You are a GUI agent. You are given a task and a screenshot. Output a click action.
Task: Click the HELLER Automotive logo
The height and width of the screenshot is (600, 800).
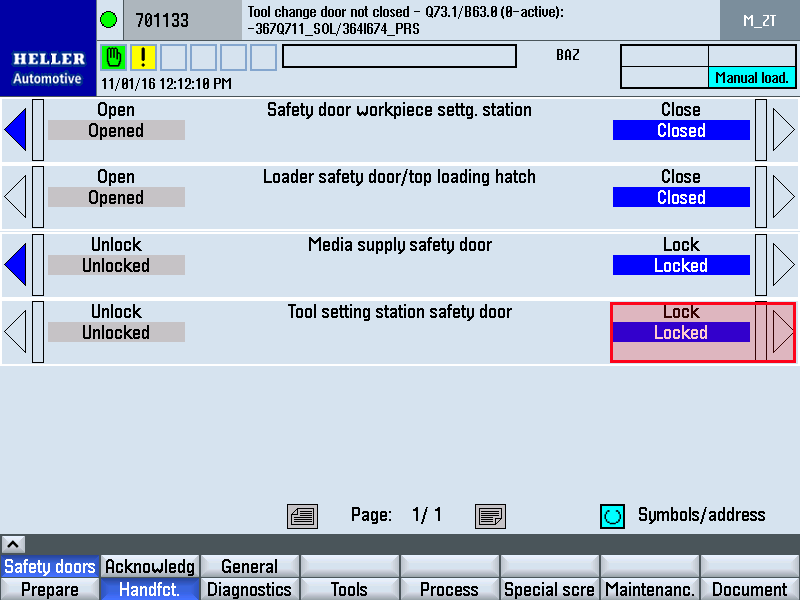point(48,67)
